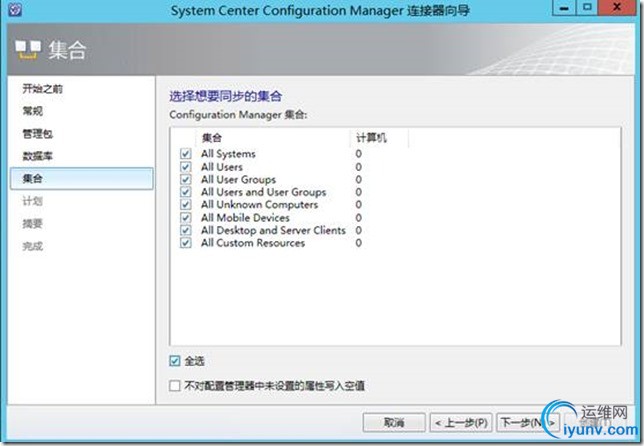Go to the 数据库 wizard step
Screen dimensions: 644x446
coord(37,156)
